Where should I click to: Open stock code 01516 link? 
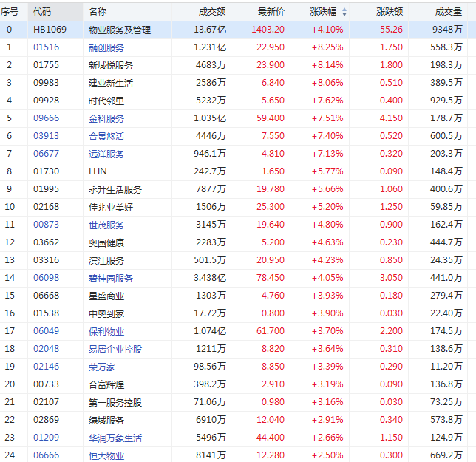[x=46, y=47]
